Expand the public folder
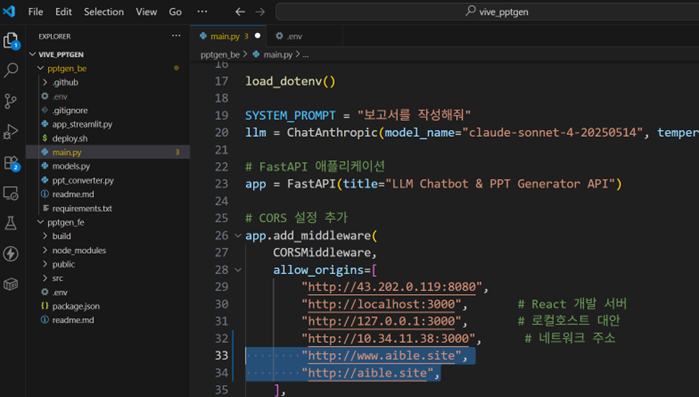Screen dimensions: 699x397 point(45,264)
